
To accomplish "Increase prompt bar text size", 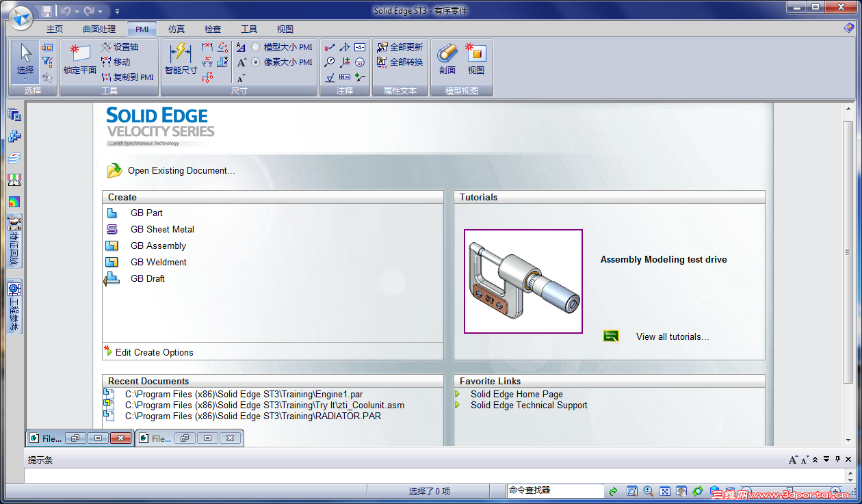I will coord(793,460).
